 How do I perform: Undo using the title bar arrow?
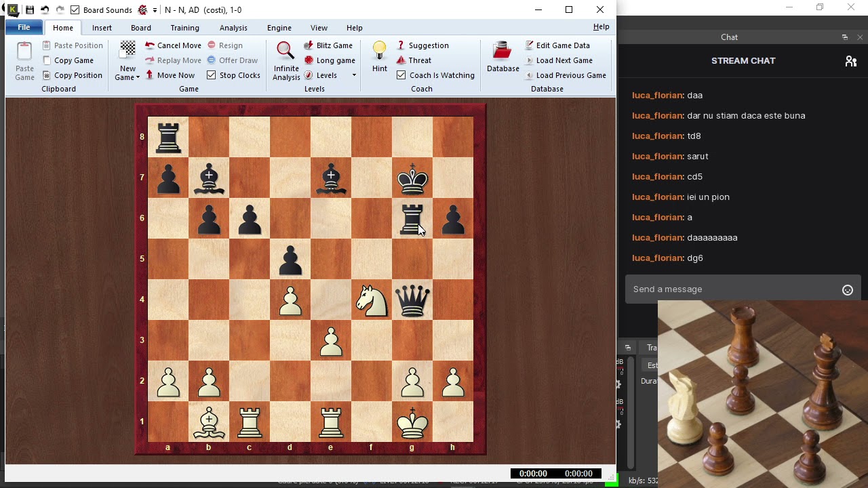45,10
